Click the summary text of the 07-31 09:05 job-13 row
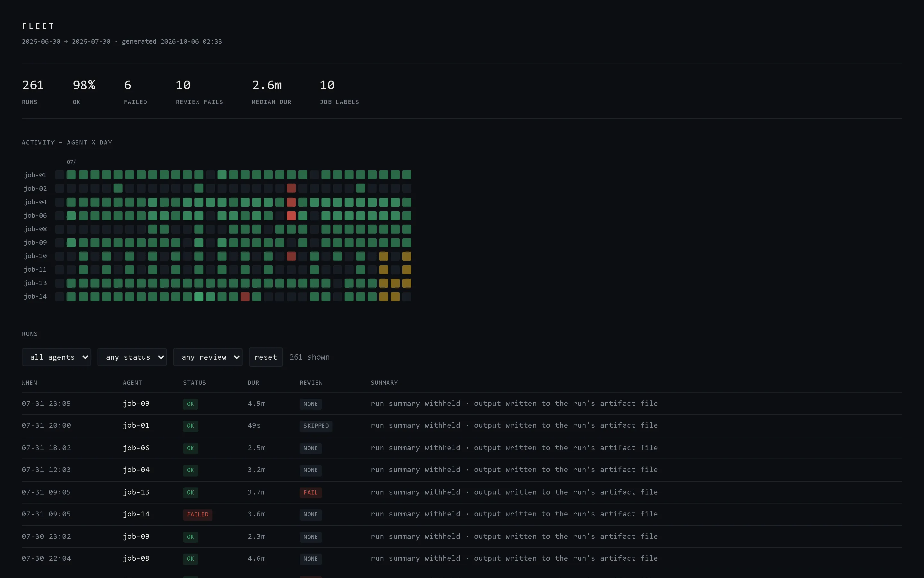Image resolution: width=924 pixels, height=578 pixels. coord(514,492)
